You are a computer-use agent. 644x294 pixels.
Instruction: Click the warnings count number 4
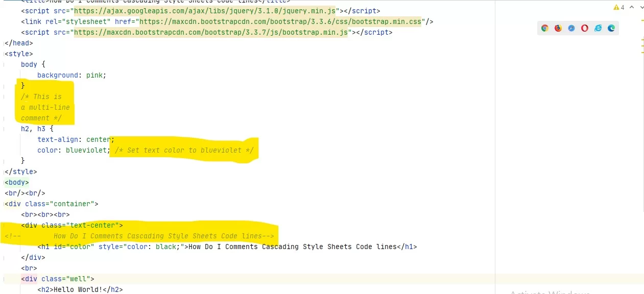pos(623,8)
